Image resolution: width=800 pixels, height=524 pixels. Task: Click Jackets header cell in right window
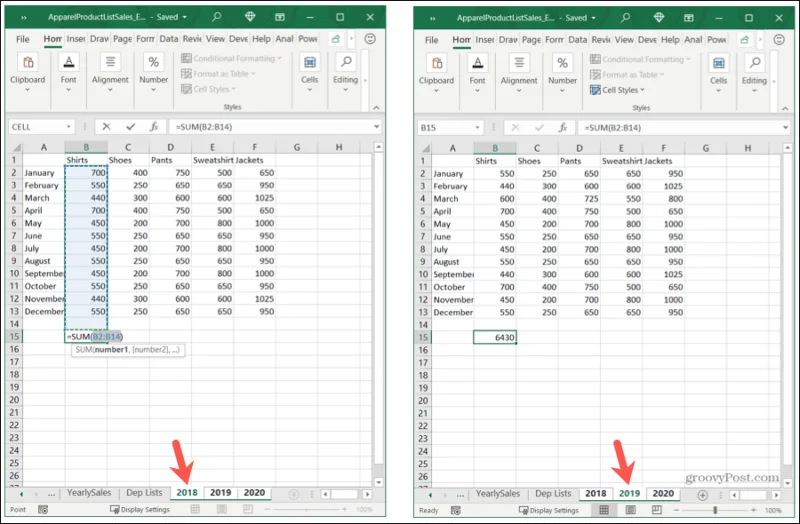664,161
